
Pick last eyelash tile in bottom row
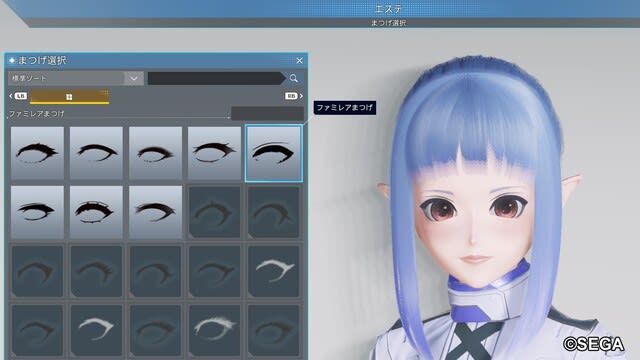273,330
